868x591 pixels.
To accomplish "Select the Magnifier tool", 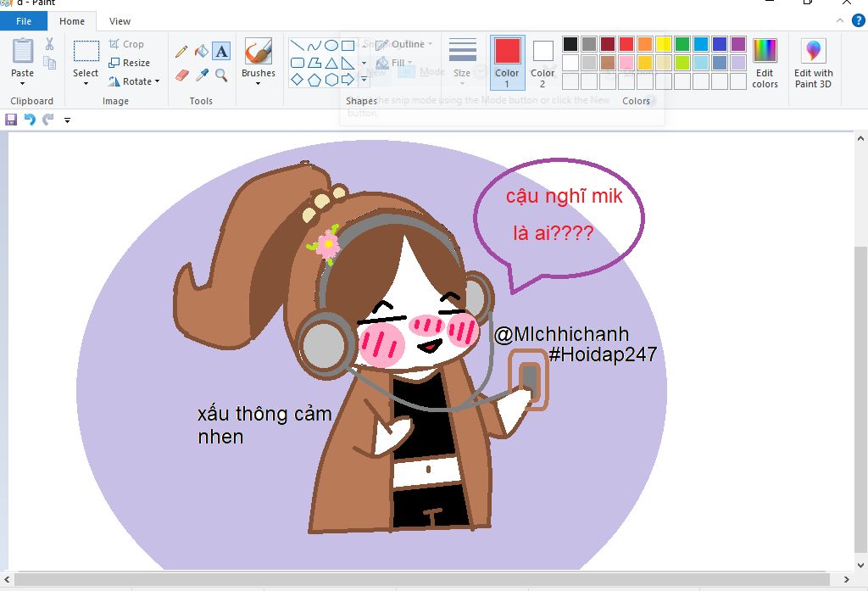I will (x=221, y=75).
